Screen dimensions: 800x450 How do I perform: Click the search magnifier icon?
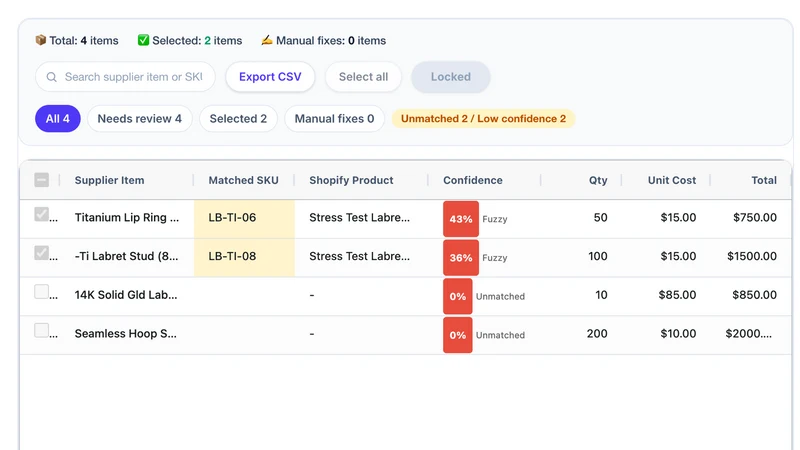tap(52, 77)
